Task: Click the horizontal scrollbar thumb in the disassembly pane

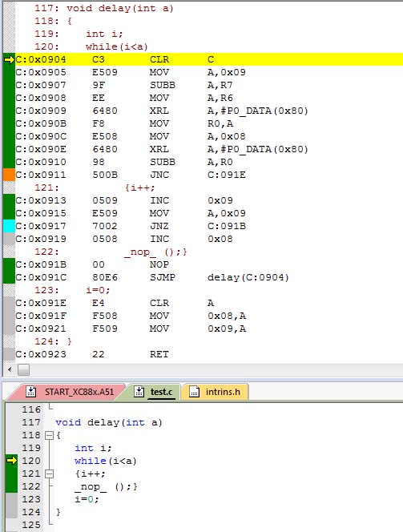Action: click(x=23, y=369)
